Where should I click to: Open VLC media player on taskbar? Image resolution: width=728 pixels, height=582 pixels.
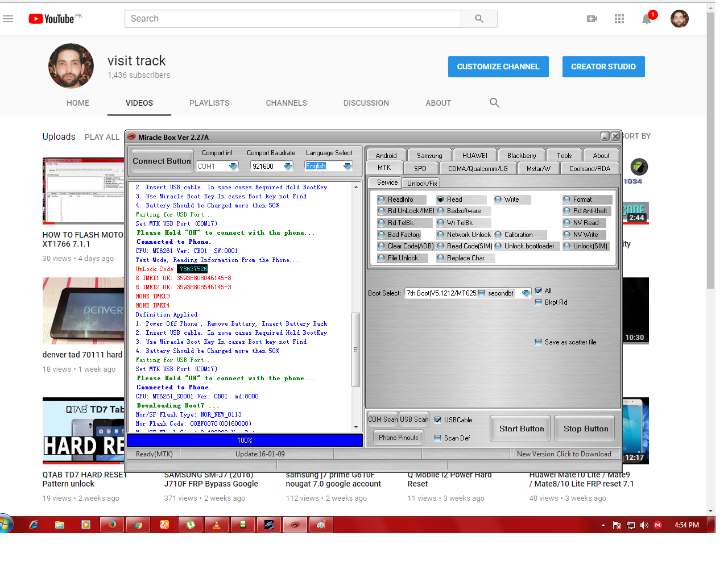point(217,525)
